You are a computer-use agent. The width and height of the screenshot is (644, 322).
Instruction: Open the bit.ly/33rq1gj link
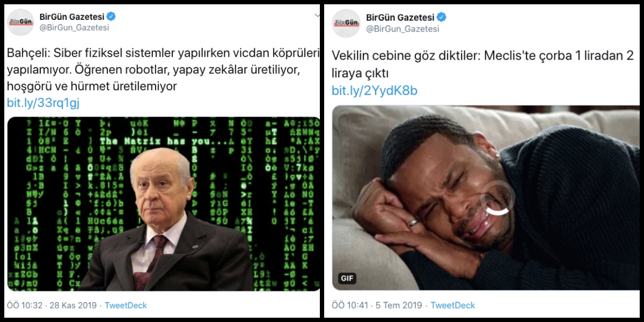pyautogui.click(x=43, y=103)
